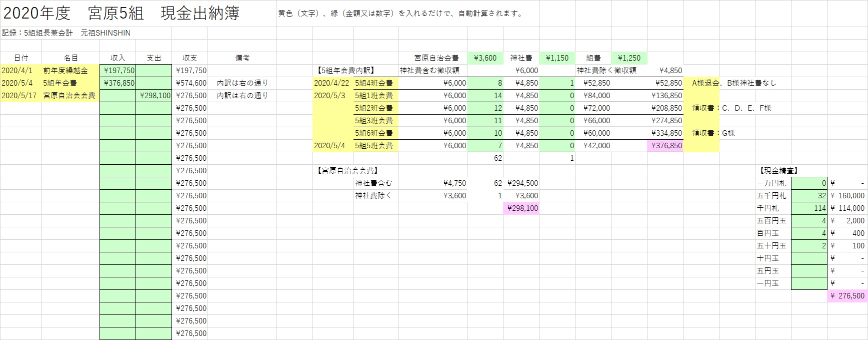
Task: Edit the 組費 ¥1,250 green cell
Action: [x=629, y=58]
